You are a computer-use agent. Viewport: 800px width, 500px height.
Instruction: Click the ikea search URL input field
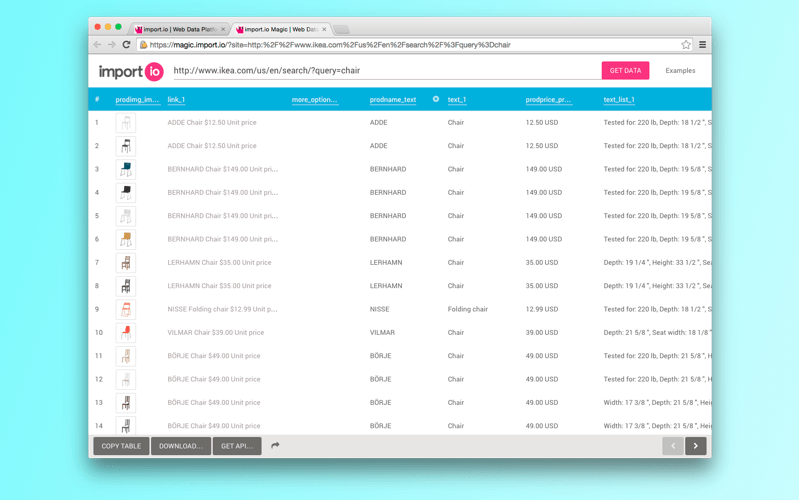(387, 70)
